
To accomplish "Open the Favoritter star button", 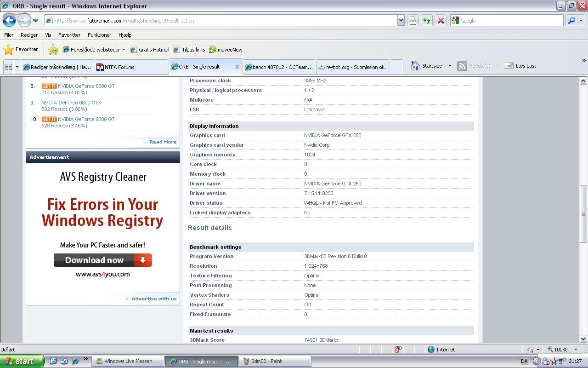I will [21, 50].
